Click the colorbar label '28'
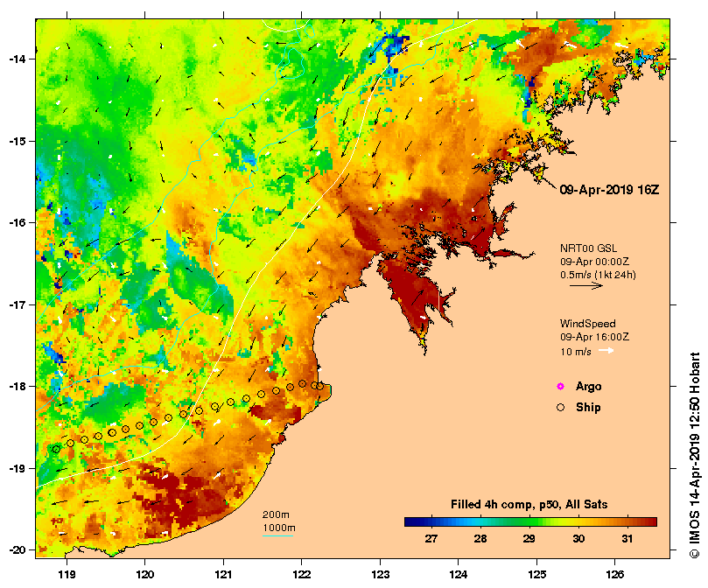Screen dimensions: 708x588 tap(480, 539)
